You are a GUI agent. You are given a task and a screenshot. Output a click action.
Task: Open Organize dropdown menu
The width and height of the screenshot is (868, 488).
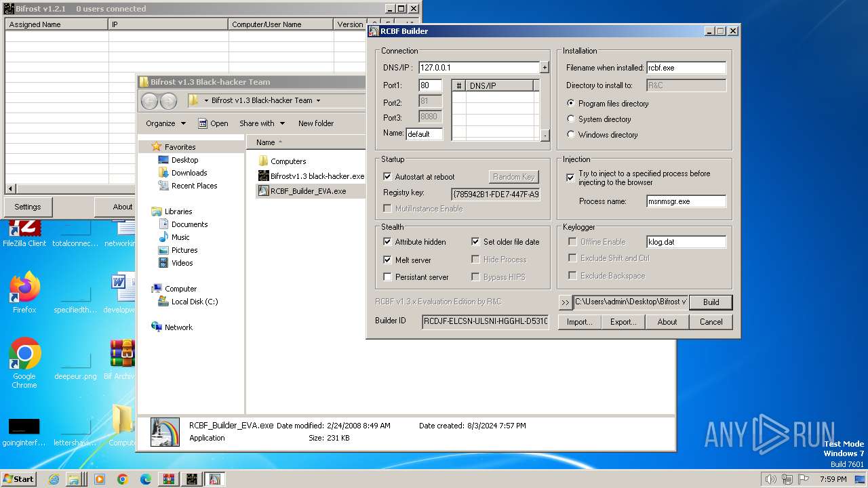coord(166,123)
